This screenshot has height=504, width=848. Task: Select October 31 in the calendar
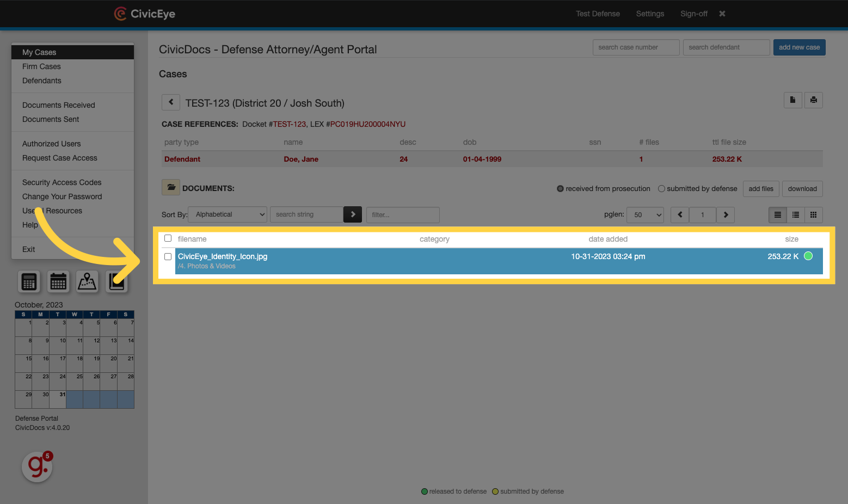58,399
